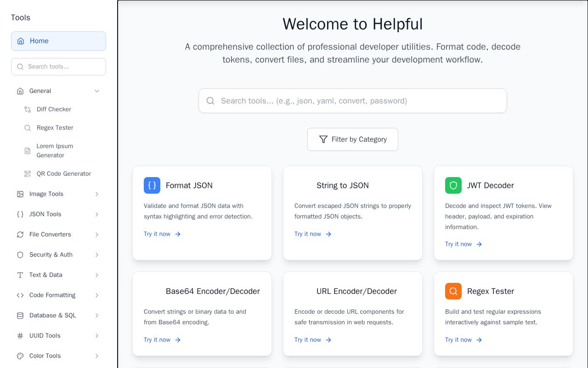Expand the Code Formatting section chevron
Image resolution: width=588 pixels, height=368 pixels.
point(97,295)
